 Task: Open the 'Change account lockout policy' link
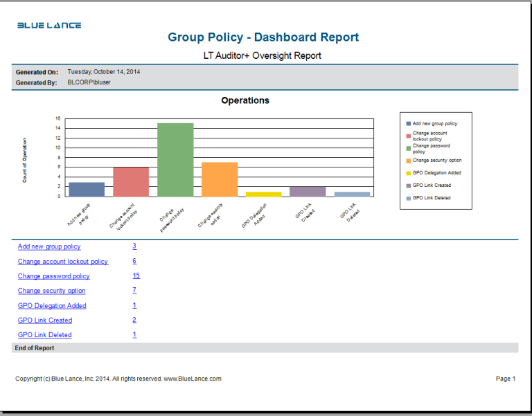pos(63,262)
